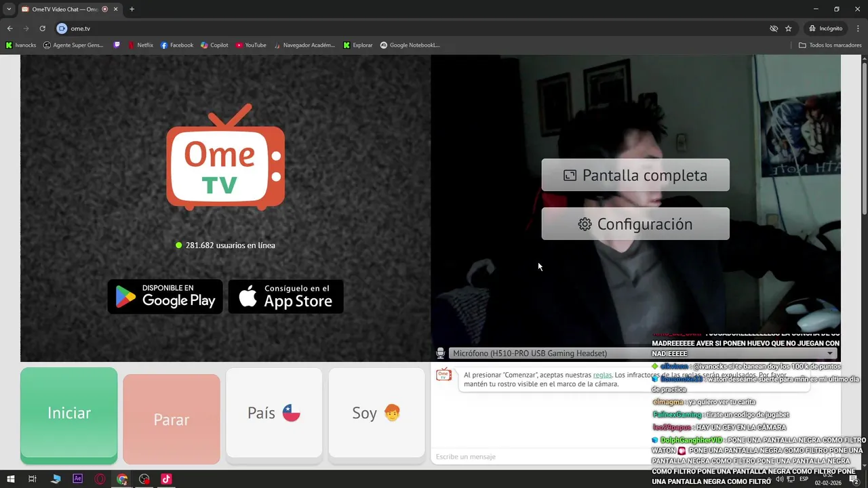The height and width of the screenshot is (488, 868).
Task: Open the Netflix bookmark
Action: coord(140,45)
